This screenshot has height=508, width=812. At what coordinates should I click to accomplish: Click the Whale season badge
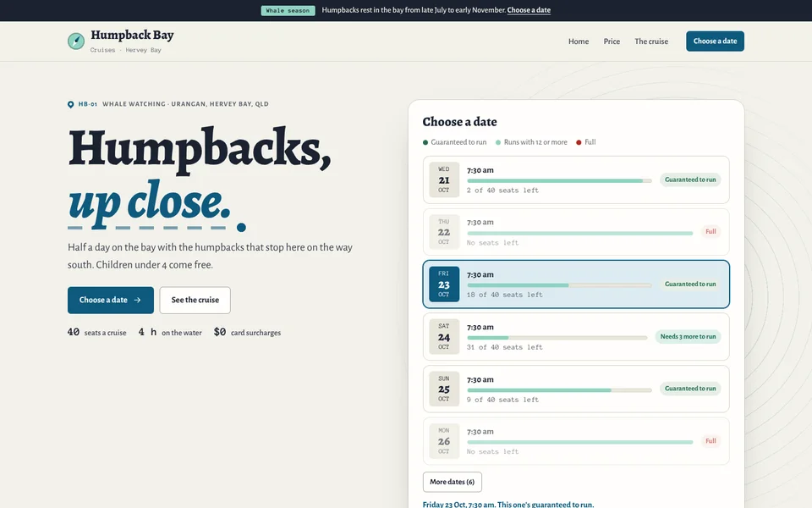[x=288, y=10]
